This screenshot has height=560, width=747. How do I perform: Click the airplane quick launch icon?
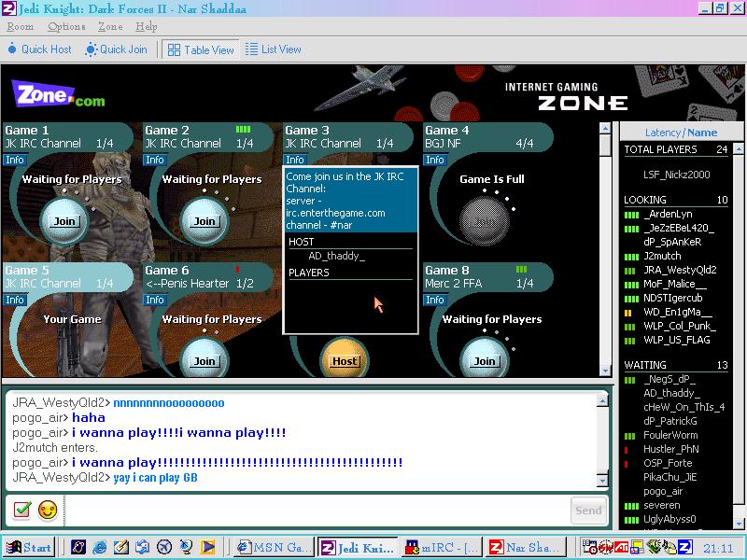pos(164,547)
